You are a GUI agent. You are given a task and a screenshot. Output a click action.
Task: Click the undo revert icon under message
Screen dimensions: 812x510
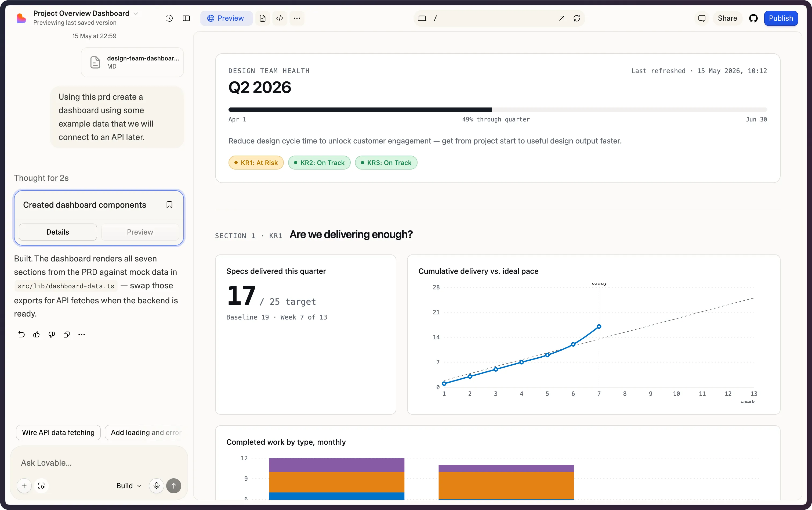coord(21,334)
